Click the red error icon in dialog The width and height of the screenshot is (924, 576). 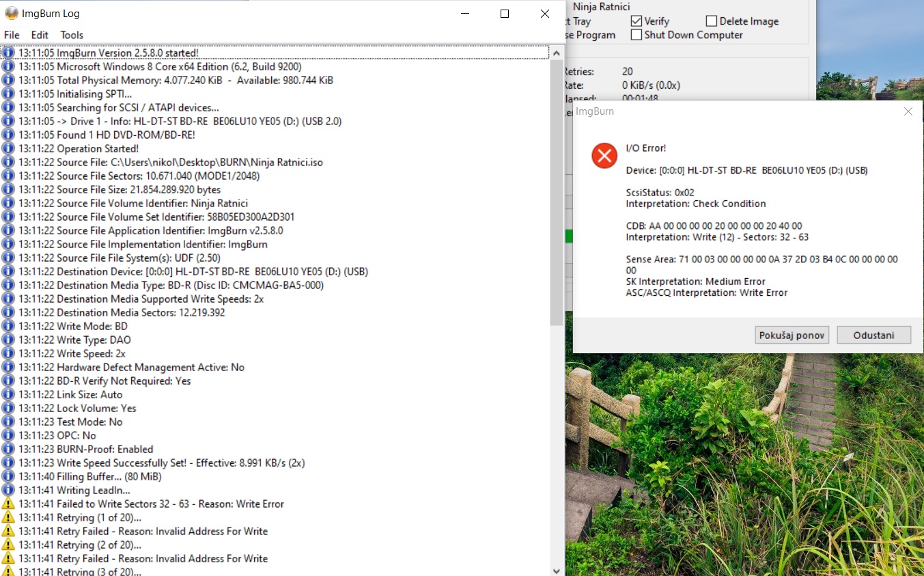pyautogui.click(x=604, y=156)
